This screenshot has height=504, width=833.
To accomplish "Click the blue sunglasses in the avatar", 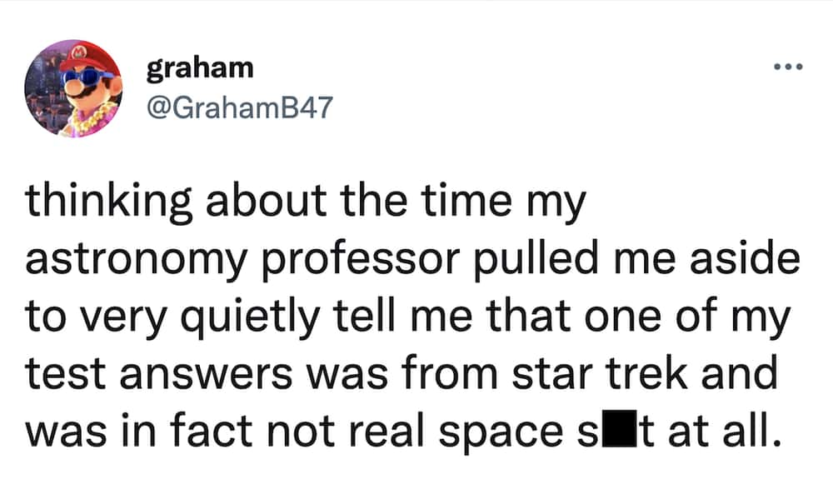I will (x=84, y=79).
